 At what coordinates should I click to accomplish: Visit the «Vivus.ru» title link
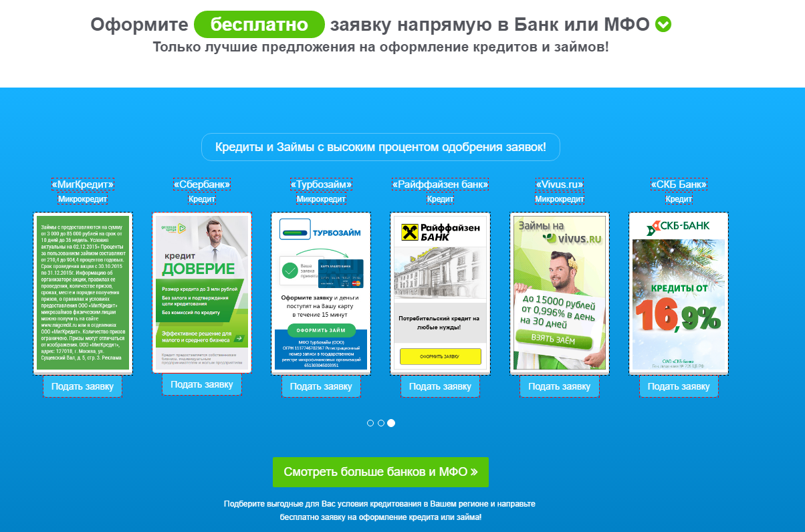coord(560,184)
